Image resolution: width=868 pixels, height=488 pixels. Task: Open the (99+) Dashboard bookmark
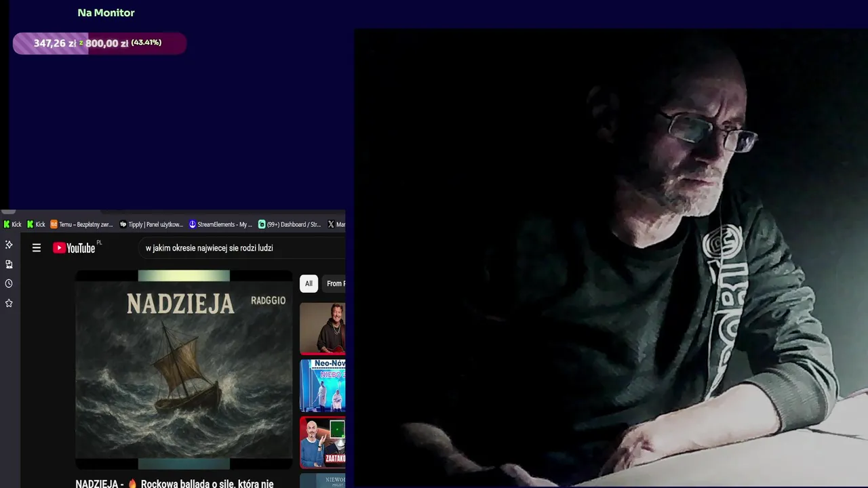pyautogui.click(x=290, y=224)
